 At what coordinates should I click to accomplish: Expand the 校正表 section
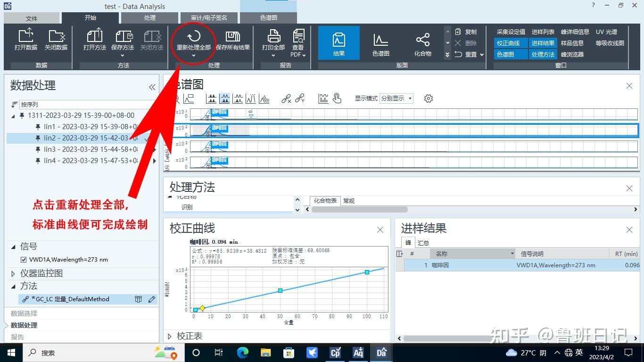[x=170, y=336]
